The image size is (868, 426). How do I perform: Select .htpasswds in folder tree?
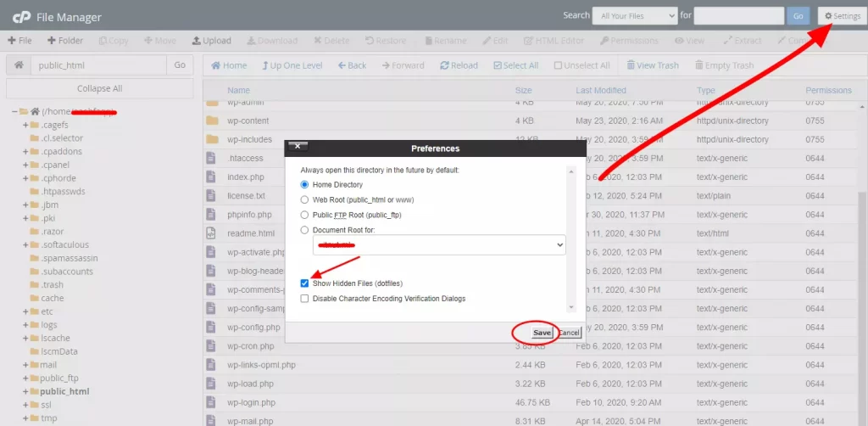pyautogui.click(x=63, y=191)
